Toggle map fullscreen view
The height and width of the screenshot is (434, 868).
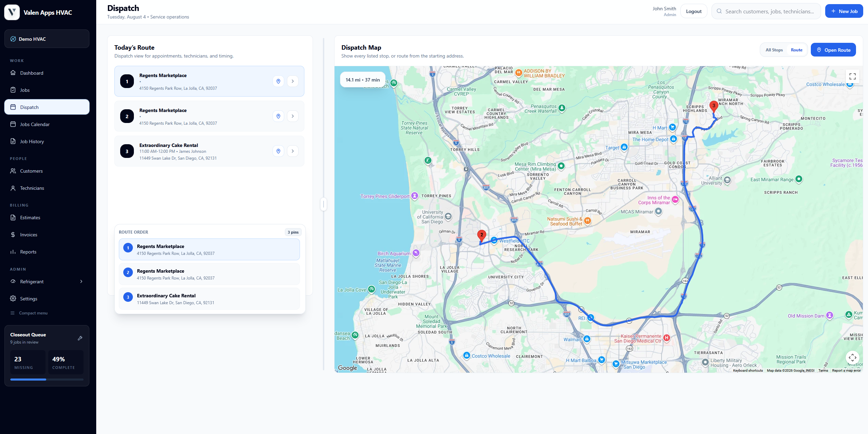pyautogui.click(x=853, y=76)
